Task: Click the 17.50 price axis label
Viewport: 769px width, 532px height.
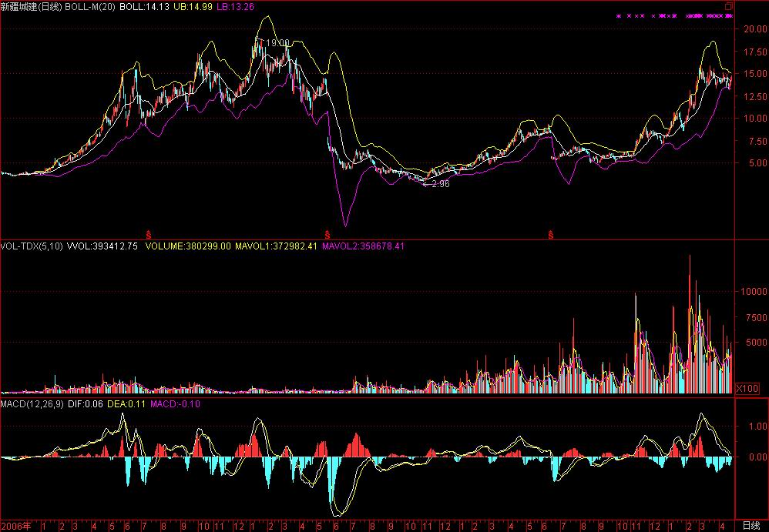Action: point(755,52)
